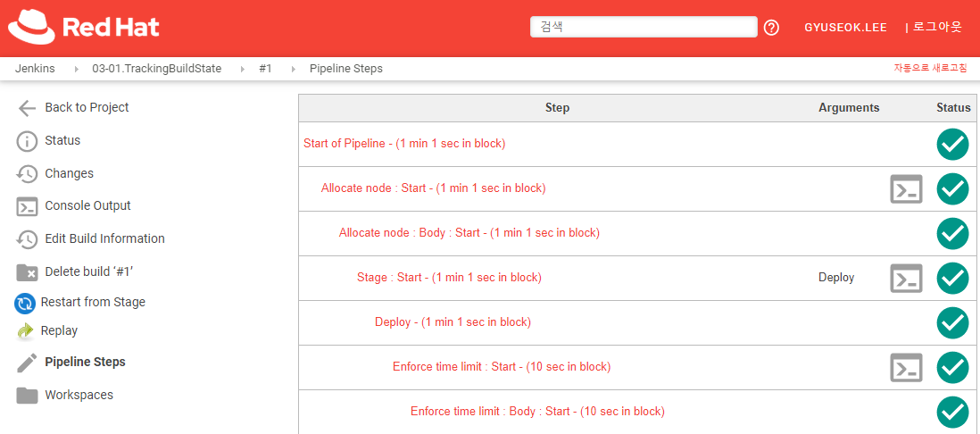Image resolution: width=980 pixels, height=434 pixels.
Task: Select Workspaces in the side menu
Action: (x=79, y=396)
